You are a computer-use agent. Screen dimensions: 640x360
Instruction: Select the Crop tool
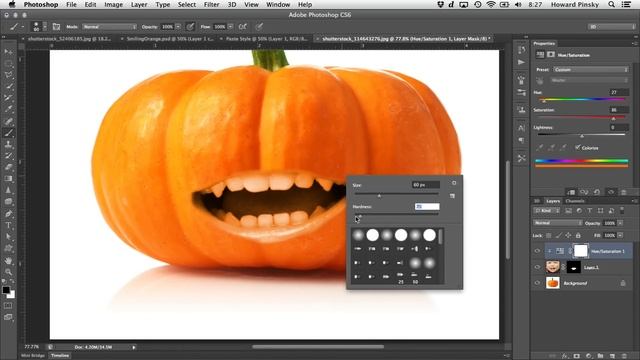coord(9,98)
